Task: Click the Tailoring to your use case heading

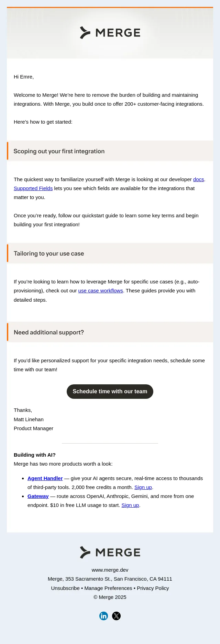Action: (x=49, y=253)
